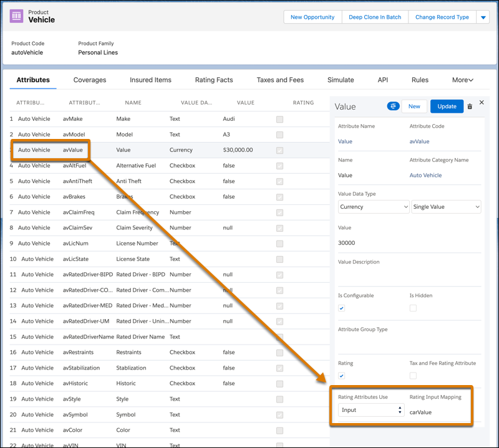Open the Coverages tab
The image size is (499, 448).
[90, 80]
